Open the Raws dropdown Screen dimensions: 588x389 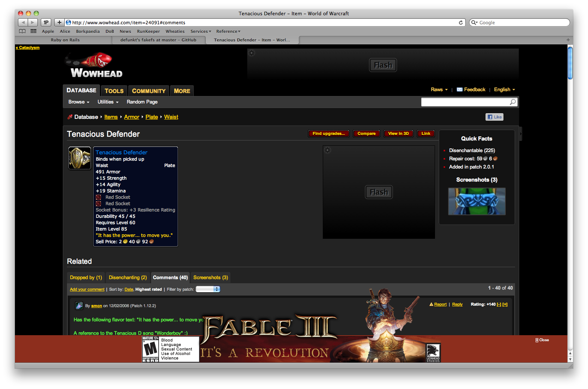point(439,90)
